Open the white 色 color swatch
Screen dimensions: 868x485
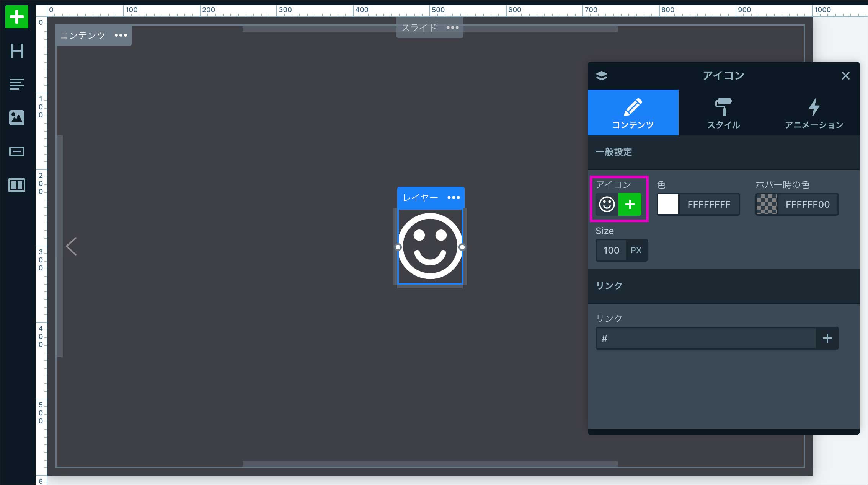coord(668,204)
